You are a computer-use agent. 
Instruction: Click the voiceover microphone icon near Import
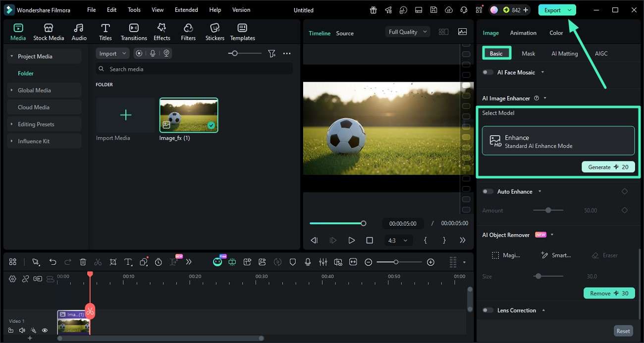click(x=153, y=53)
